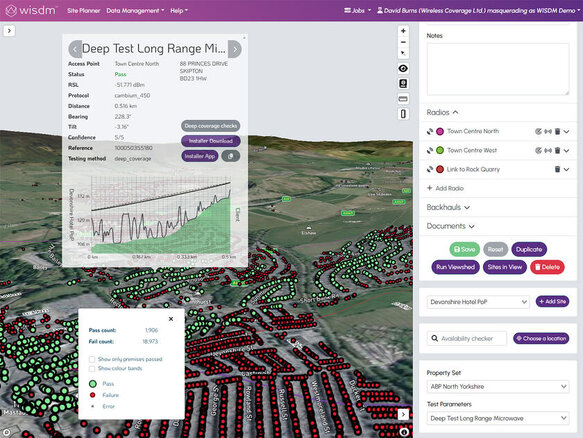The height and width of the screenshot is (438, 583).
Task: Open the left sidebar panel arrow
Action: click(x=9, y=30)
